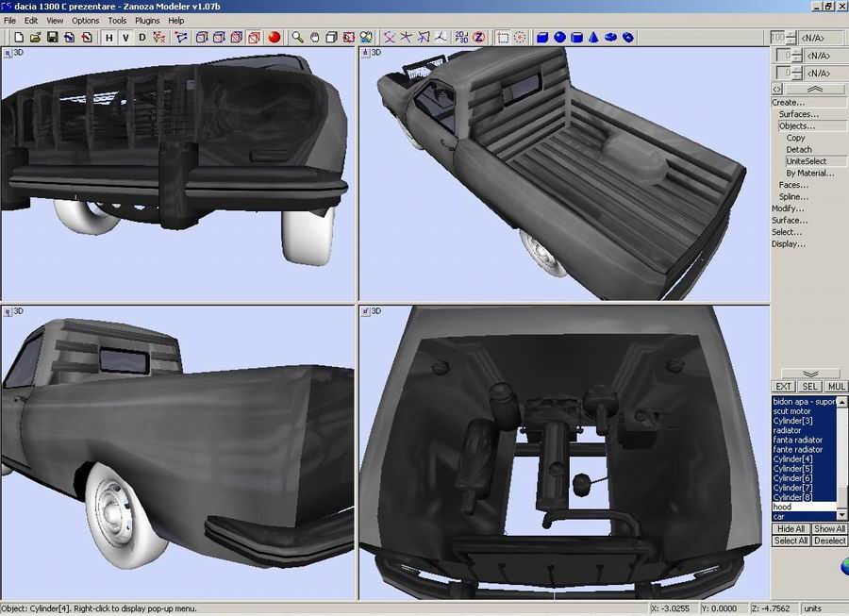Toggle the H axis lock button
The image size is (849, 616).
(x=109, y=38)
